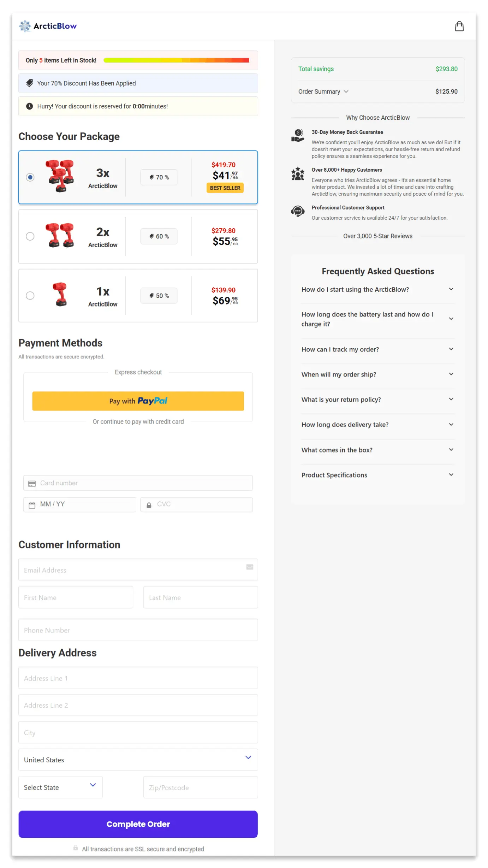Choose the 2x ArcticBlow package

click(x=30, y=236)
